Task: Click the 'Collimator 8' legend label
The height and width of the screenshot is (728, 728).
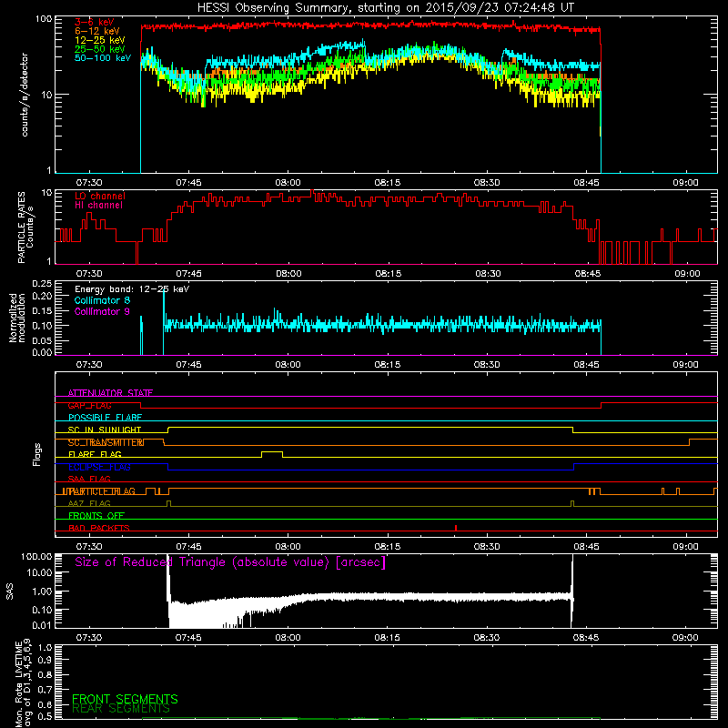Action: [102, 300]
